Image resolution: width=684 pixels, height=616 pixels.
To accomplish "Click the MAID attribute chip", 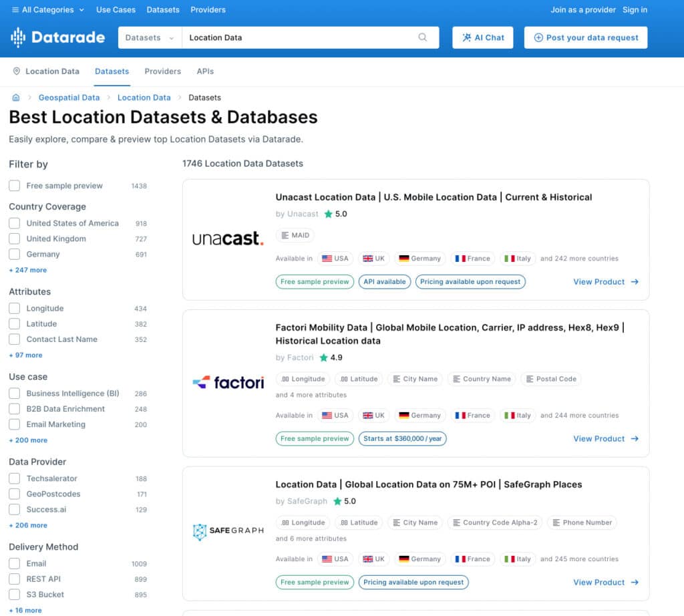I will tap(295, 236).
